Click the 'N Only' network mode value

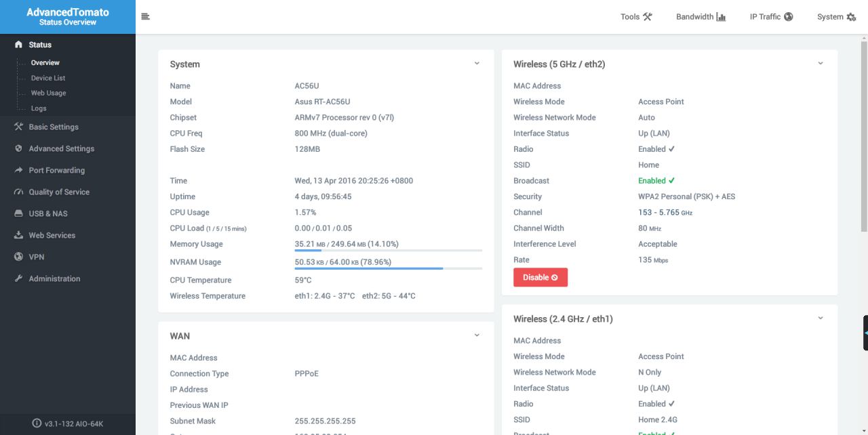pyautogui.click(x=650, y=372)
